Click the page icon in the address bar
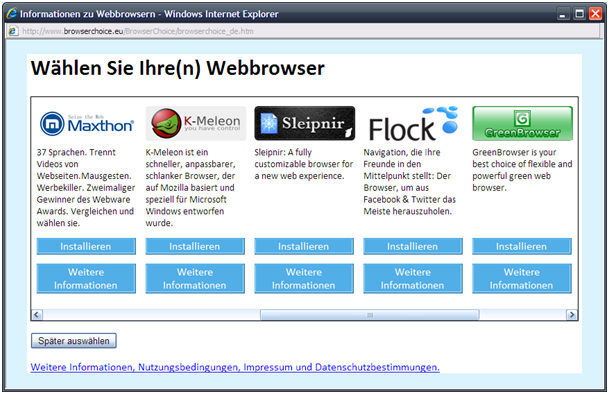 point(13,31)
